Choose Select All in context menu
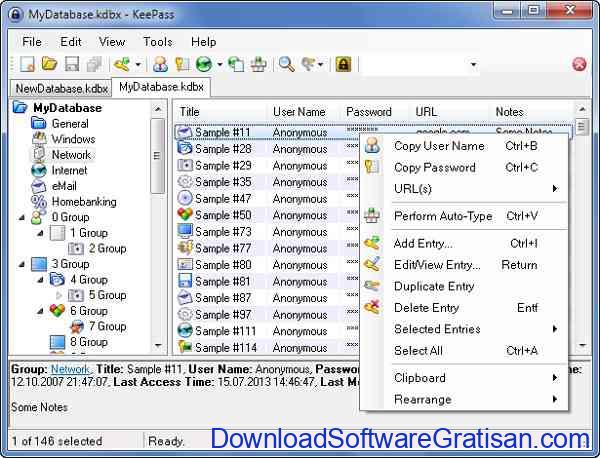The image size is (600, 458). coord(465,350)
